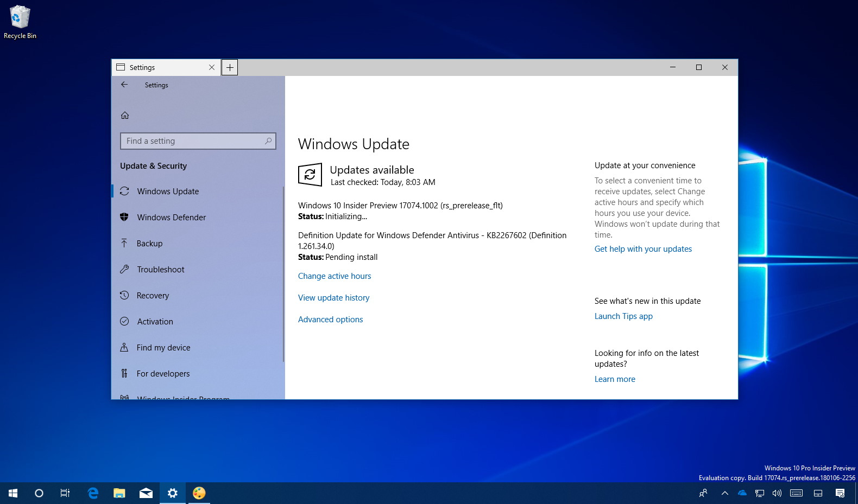Screen dimensions: 858x504
Task: Select Backup in the sidebar
Action: pos(197,243)
